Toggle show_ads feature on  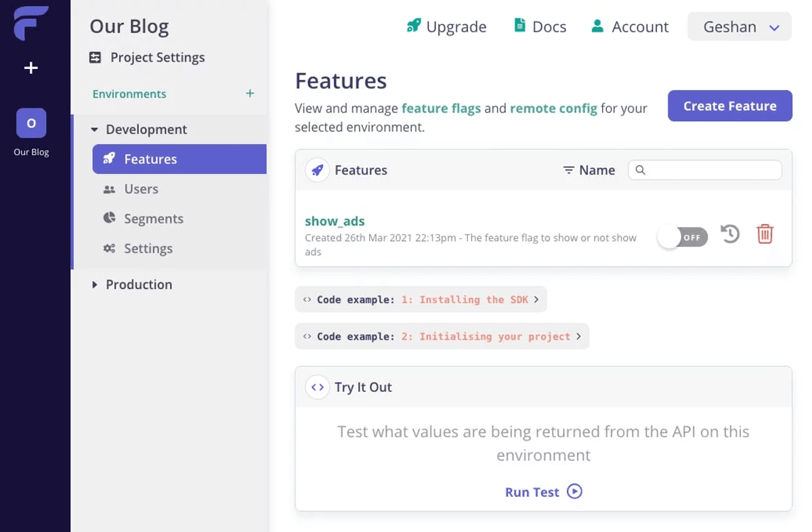coord(683,238)
